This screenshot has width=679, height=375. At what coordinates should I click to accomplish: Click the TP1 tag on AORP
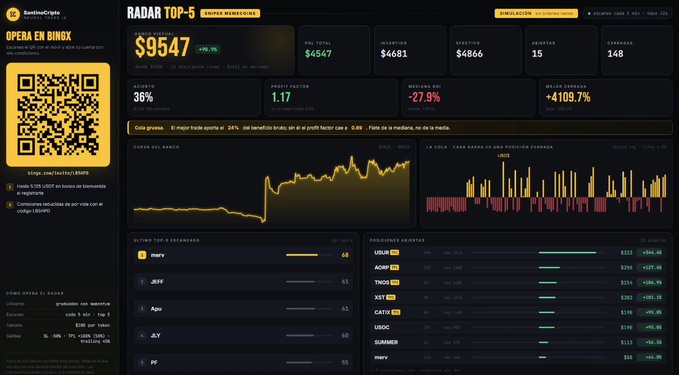(x=394, y=268)
